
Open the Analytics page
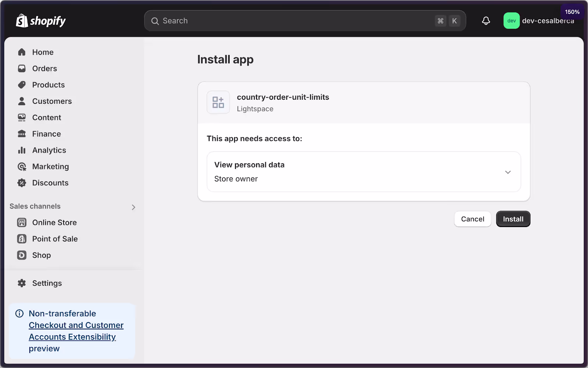(49, 150)
